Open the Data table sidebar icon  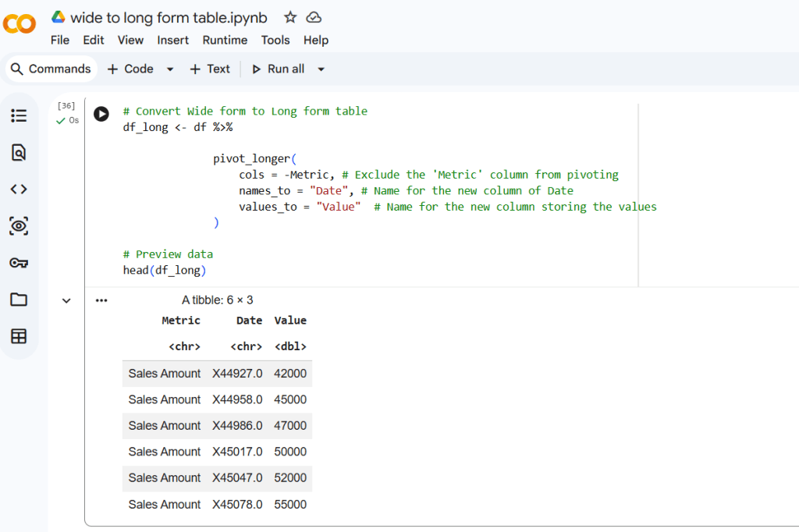(x=19, y=336)
